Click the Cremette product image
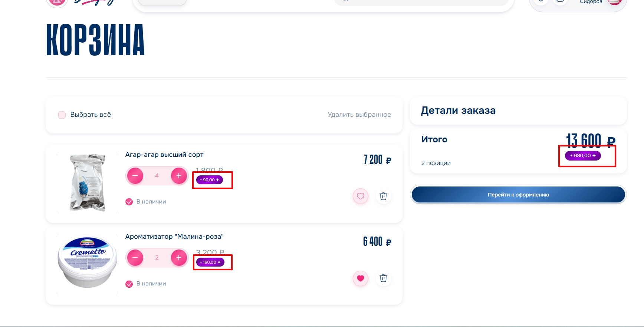Image resolution: width=644 pixels, height=327 pixels. click(88, 262)
